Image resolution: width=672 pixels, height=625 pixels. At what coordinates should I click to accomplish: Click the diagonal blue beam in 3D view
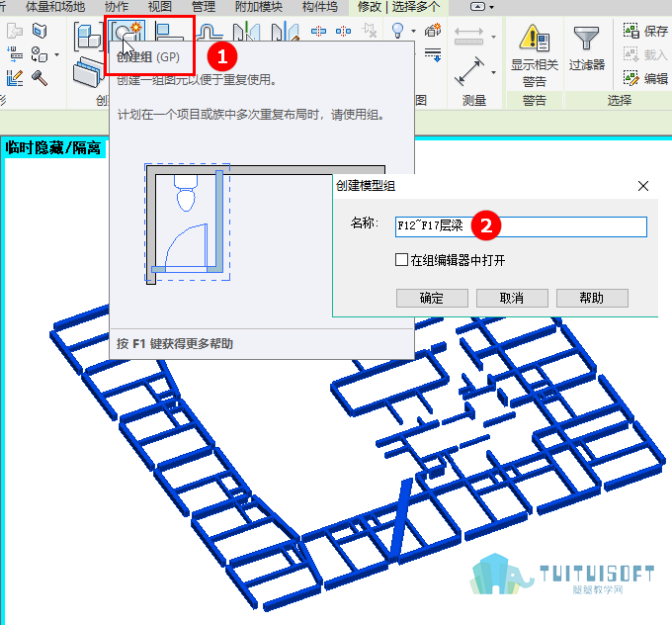click(400, 519)
